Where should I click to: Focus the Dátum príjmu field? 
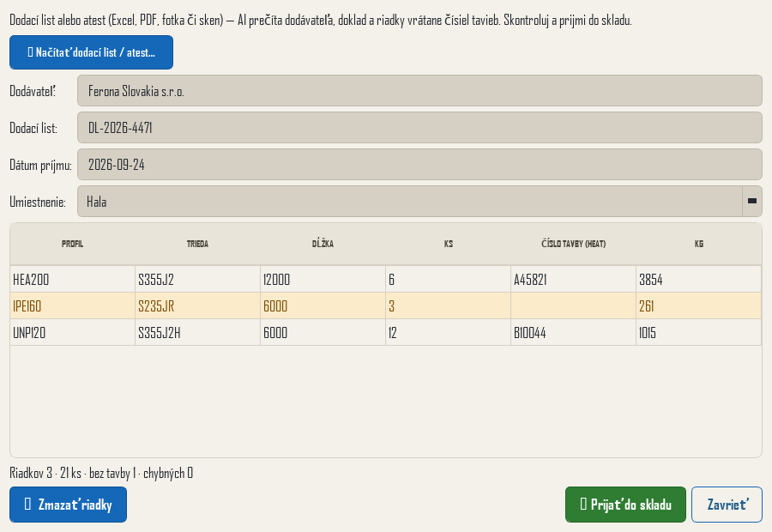pyautogui.click(x=419, y=165)
